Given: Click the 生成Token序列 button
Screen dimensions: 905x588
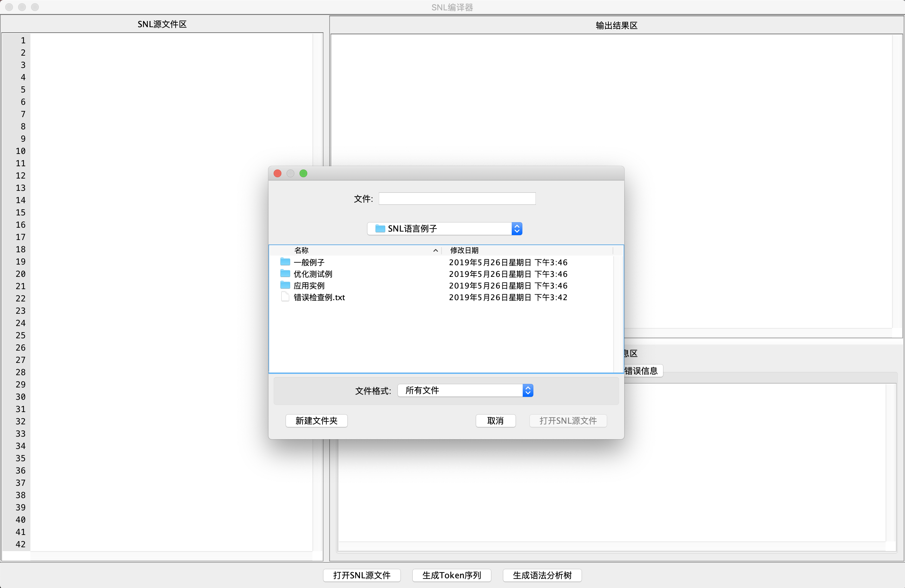Looking at the screenshot, I should (451, 575).
